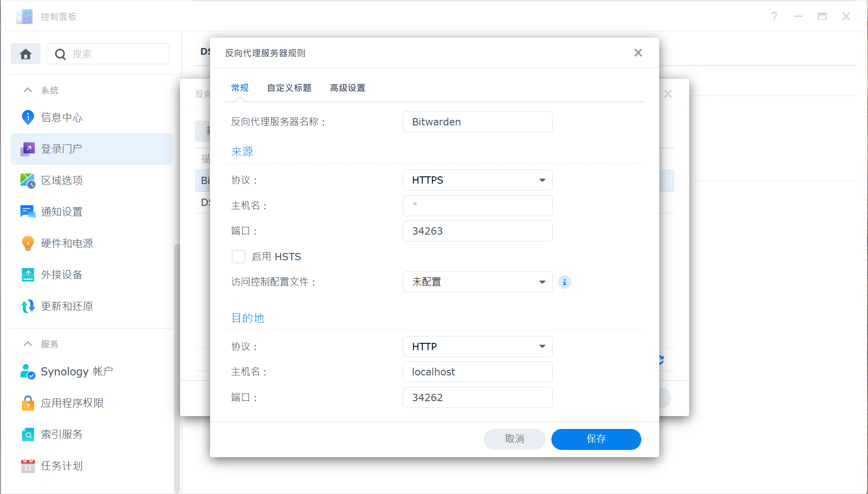Open the source protocol HTTPS dropdown
This screenshot has height=494, width=868.
478,180
